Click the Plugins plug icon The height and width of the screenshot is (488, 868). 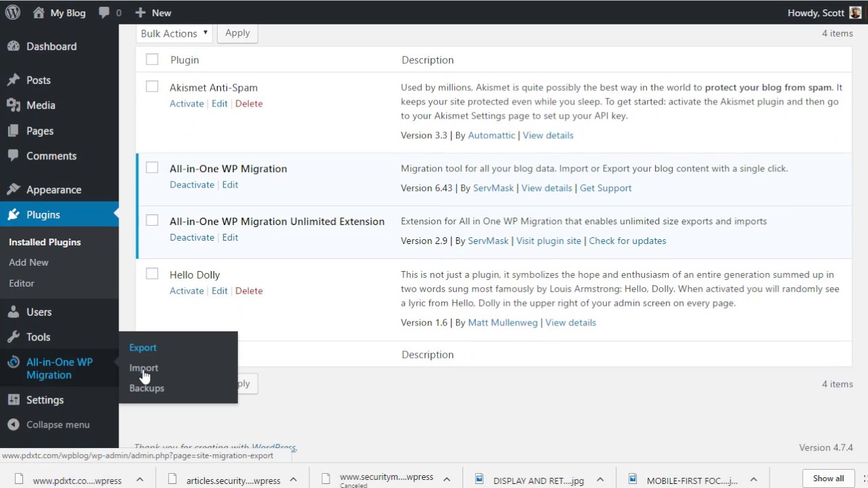pos(14,215)
